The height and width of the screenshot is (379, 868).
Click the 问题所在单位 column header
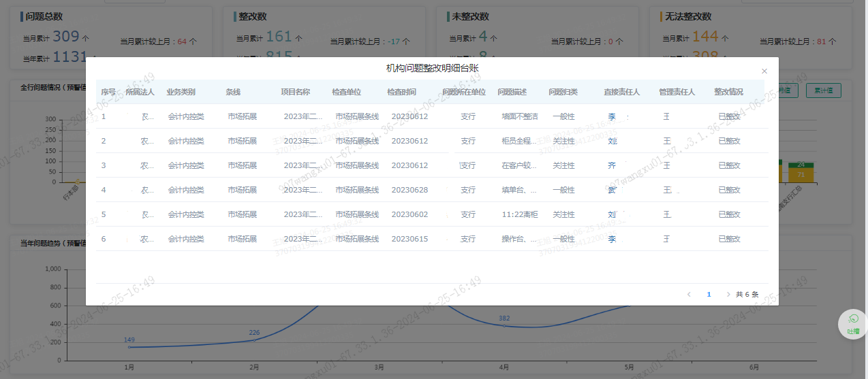pos(464,92)
